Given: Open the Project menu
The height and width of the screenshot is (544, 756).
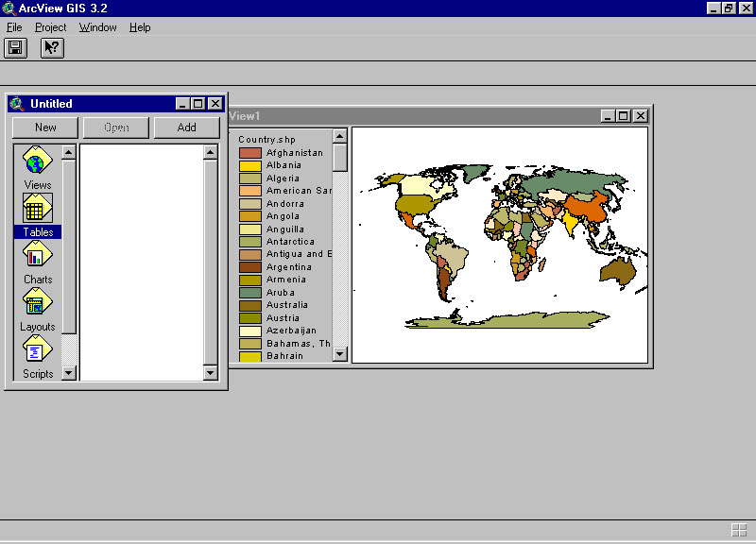Looking at the screenshot, I should pyautogui.click(x=51, y=27).
